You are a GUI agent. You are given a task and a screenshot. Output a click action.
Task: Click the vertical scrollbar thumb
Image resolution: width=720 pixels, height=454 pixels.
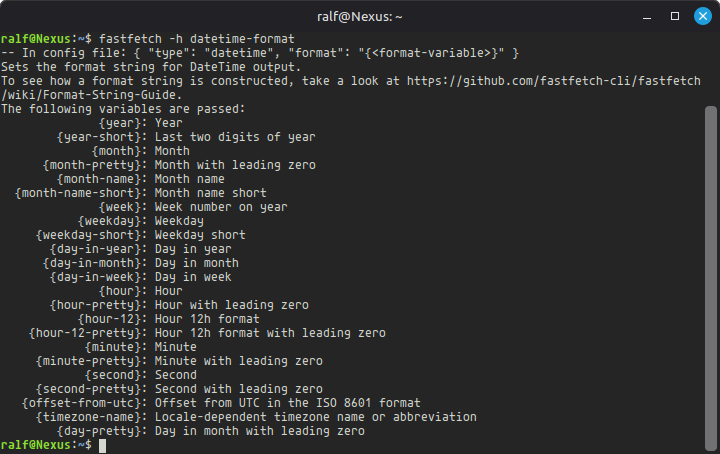[711, 278]
